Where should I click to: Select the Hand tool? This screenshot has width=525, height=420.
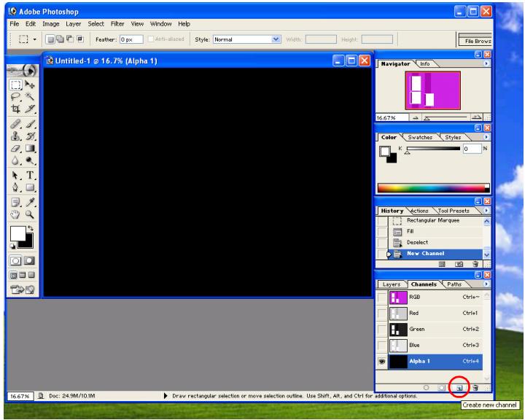pyautogui.click(x=15, y=214)
